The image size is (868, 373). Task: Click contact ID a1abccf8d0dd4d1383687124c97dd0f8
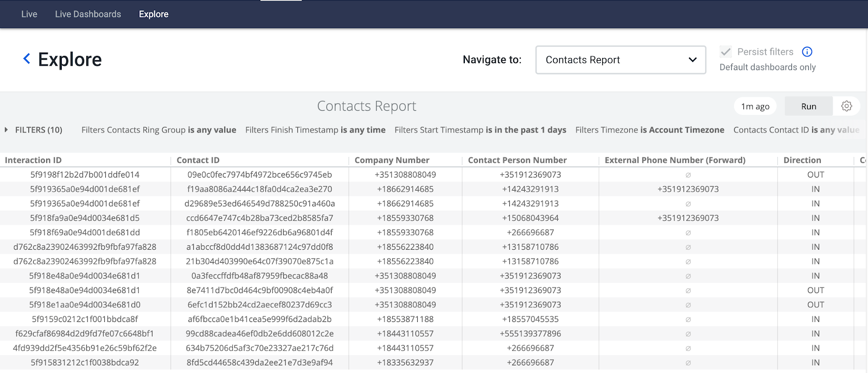point(259,246)
